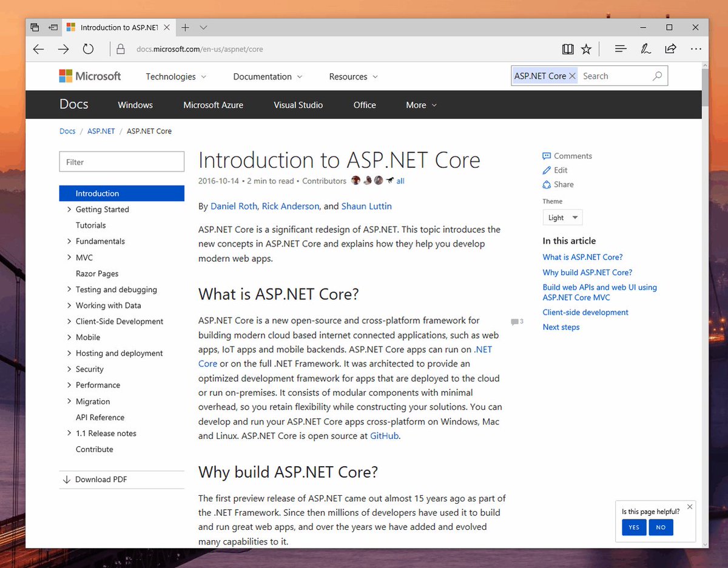Viewport: 728px width, 568px height.
Task: Expand Client-Side Development node
Action: click(69, 321)
